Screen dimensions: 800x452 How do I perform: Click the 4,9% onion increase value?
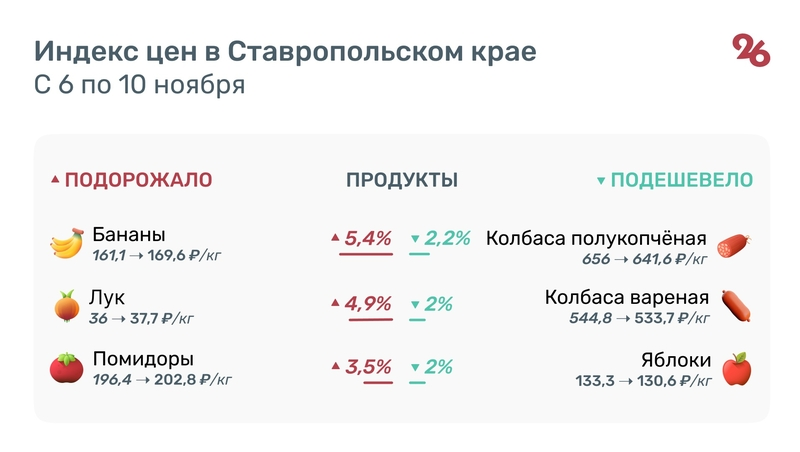[x=367, y=304]
